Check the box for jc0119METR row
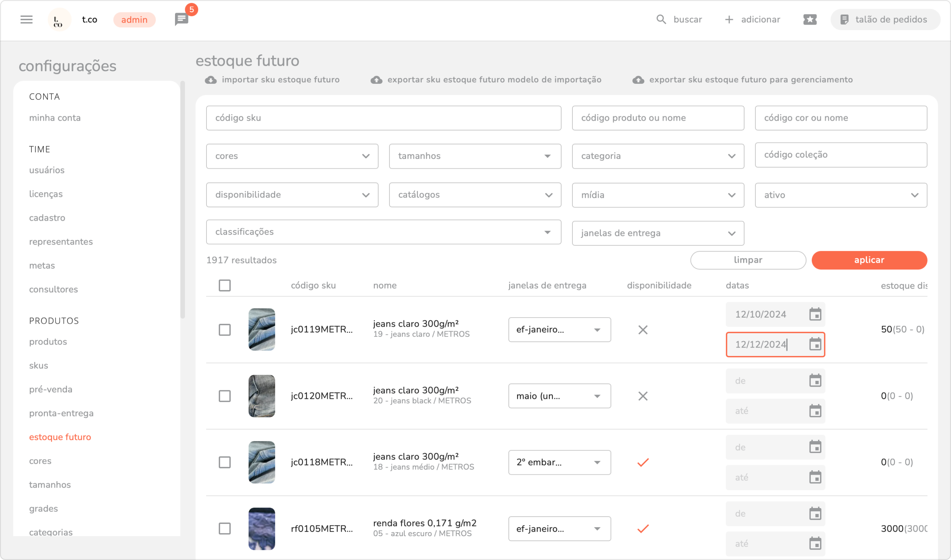951x560 pixels. (x=225, y=330)
